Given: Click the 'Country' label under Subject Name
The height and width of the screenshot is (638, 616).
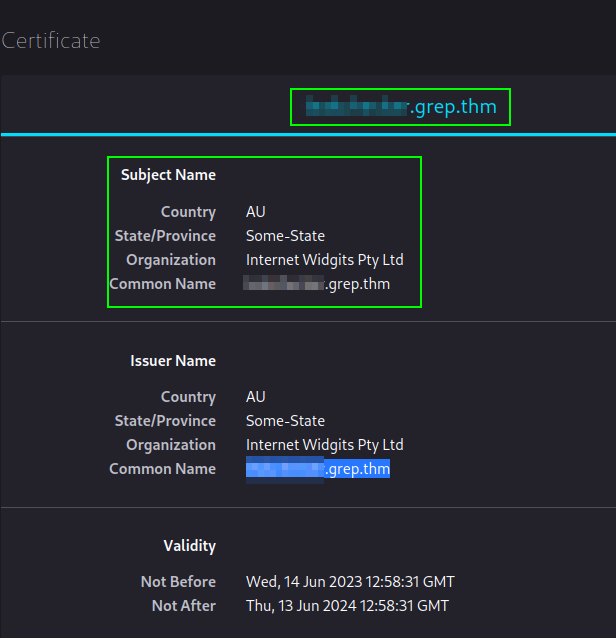Looking at the screenshot, I should click(188, 212).
